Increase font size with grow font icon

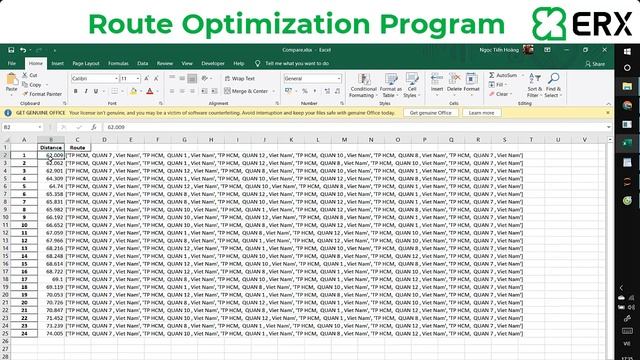(x=147, y=78)
